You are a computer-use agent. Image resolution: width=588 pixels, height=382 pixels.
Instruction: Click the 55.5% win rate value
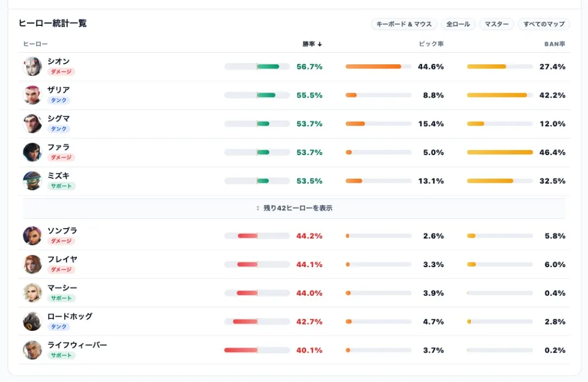(310, 95)
